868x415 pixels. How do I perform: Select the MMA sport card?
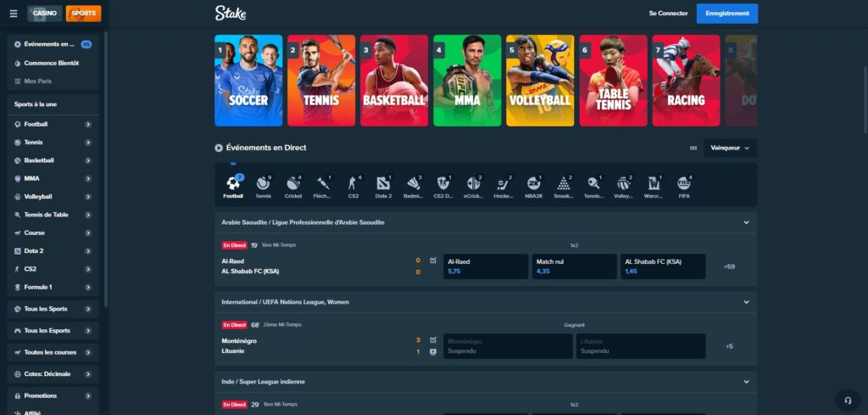(x=467, y=81)
